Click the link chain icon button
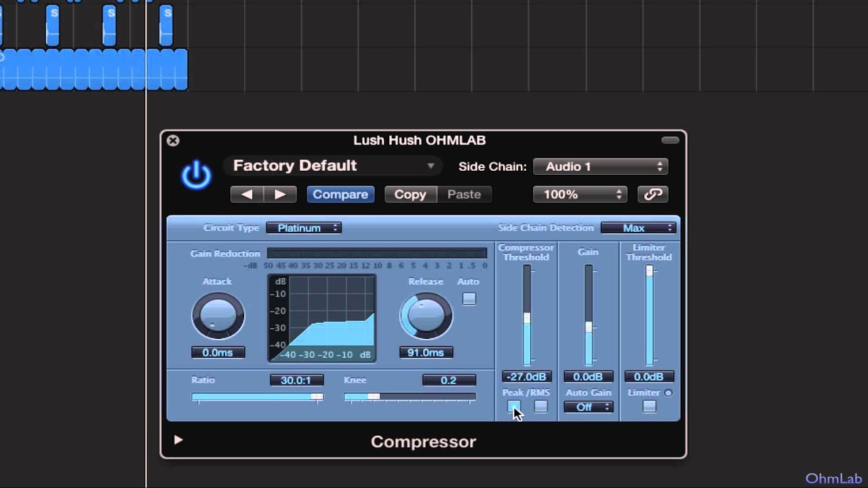The width and height of the screenshot is (868, 488). (653, 195)
